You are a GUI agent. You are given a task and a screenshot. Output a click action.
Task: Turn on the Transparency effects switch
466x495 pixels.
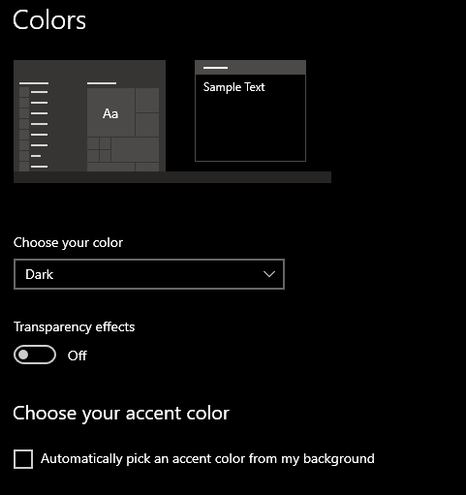35,355
